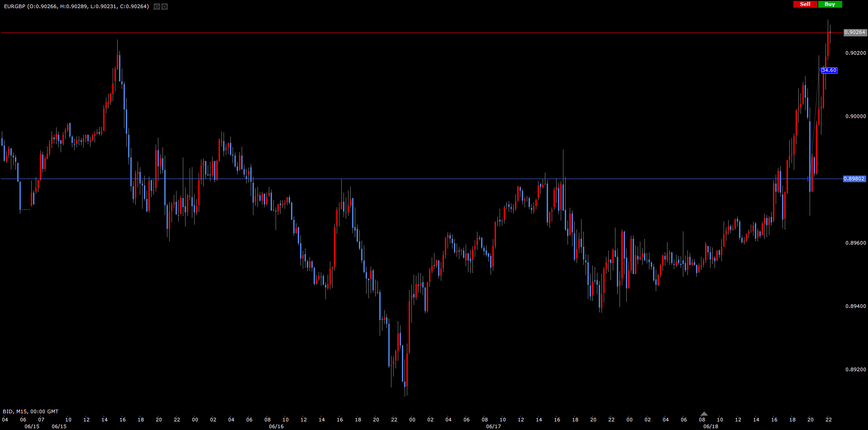
Task: Select the 0.89802 position price label
Action: 854,179
